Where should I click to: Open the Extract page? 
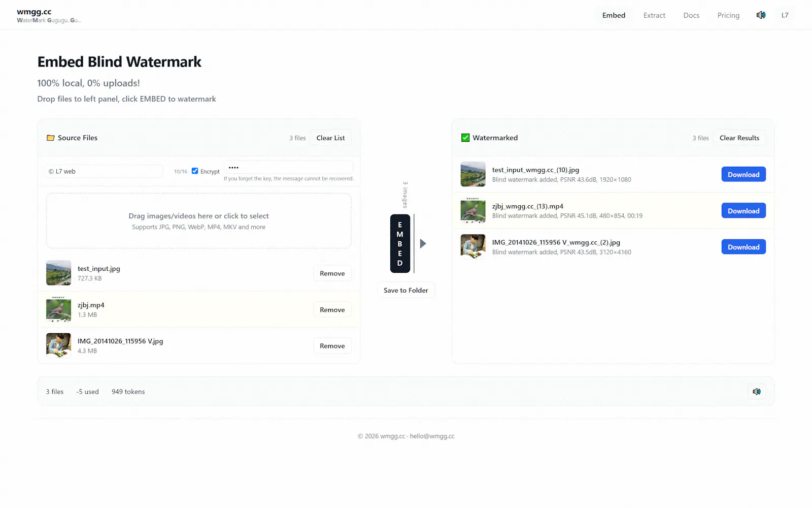point(654,15)
